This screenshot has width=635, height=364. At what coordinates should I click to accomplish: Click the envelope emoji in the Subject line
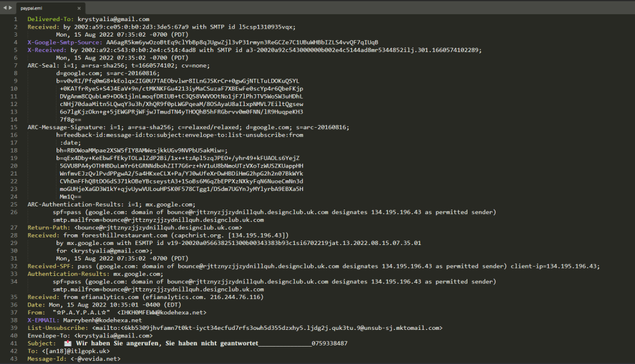pos(68,343)
